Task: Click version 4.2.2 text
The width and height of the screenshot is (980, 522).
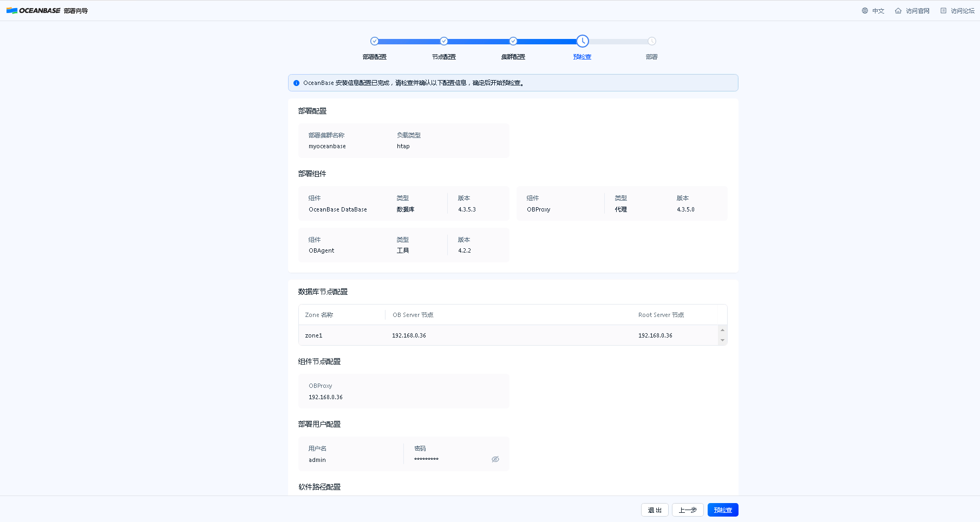Action: coord(465,251)
